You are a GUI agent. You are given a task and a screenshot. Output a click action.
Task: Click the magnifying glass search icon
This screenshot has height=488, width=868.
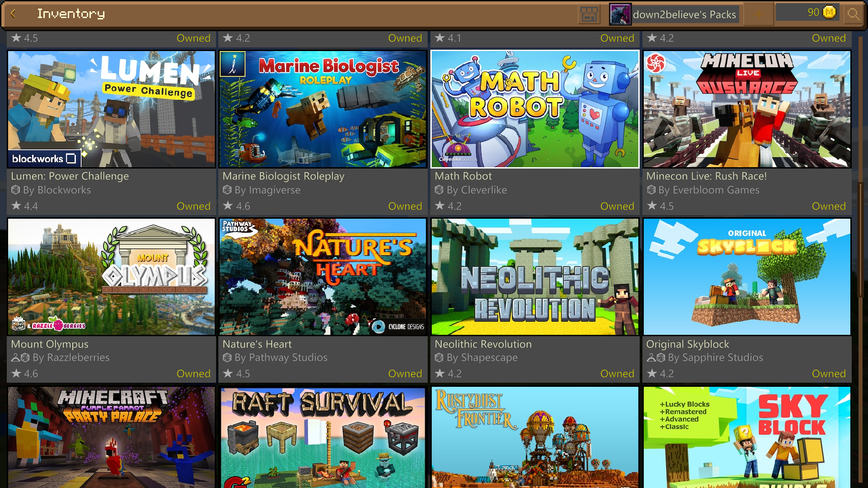pos(853,14)
